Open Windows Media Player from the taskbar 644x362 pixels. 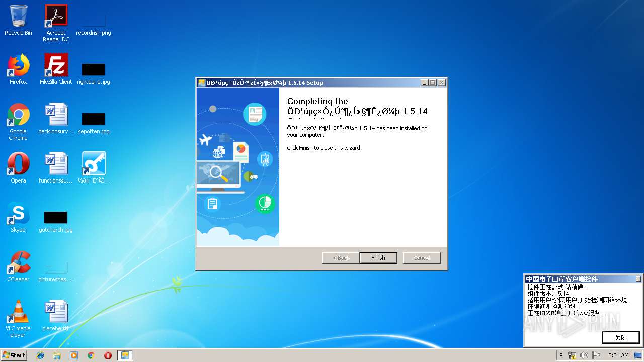coord(74,355)
